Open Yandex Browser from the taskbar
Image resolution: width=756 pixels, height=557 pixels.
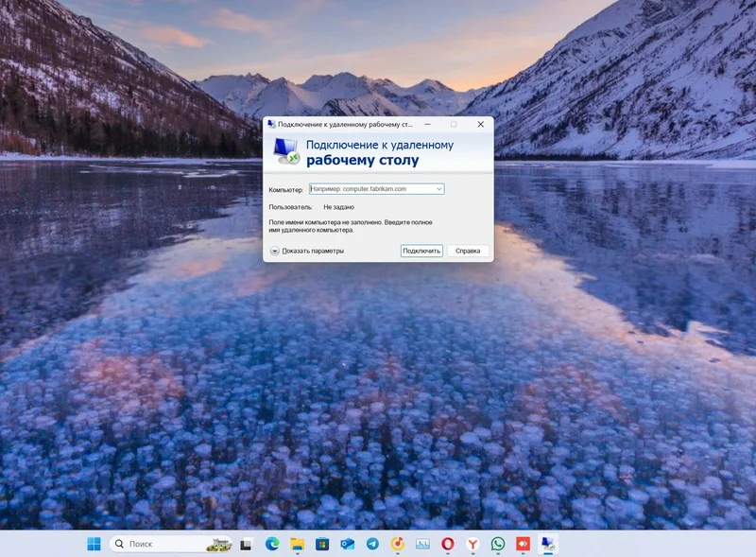tap(472, 544)
